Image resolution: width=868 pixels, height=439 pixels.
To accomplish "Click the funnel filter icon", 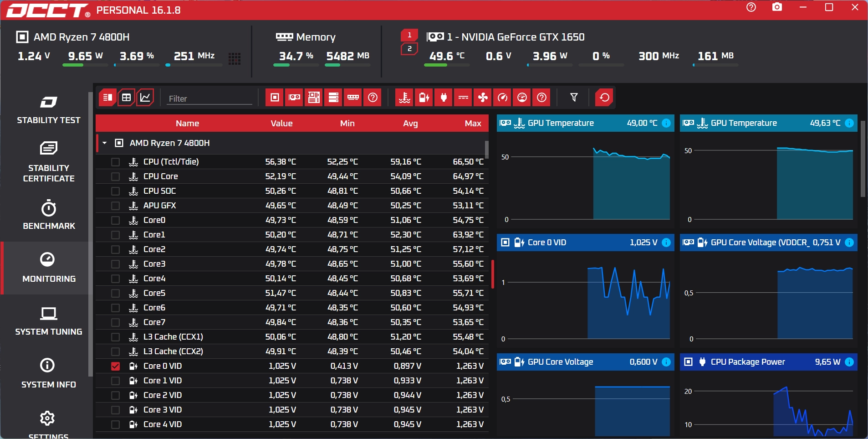I will pos(574,98).
